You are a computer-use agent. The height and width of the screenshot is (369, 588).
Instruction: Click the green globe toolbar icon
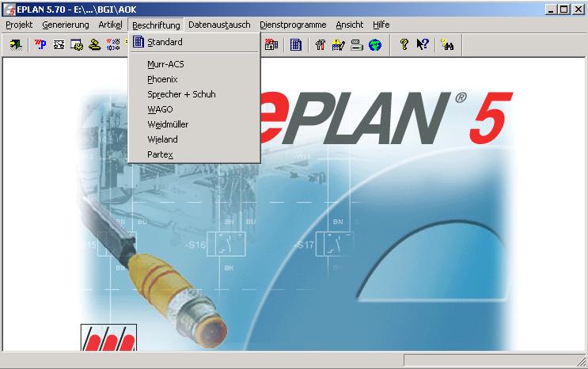point(374,45)
